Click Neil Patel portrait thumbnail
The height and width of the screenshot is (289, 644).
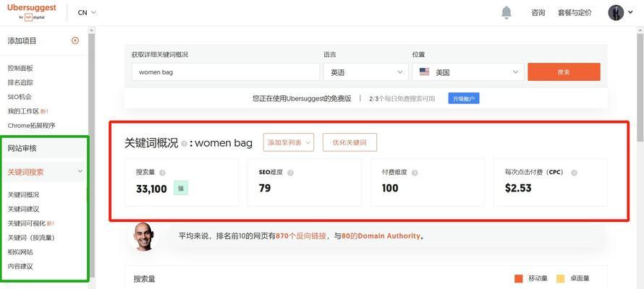144,236
